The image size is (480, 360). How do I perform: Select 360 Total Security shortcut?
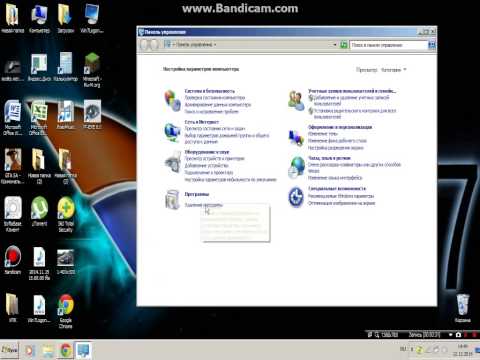pos(66,214)
